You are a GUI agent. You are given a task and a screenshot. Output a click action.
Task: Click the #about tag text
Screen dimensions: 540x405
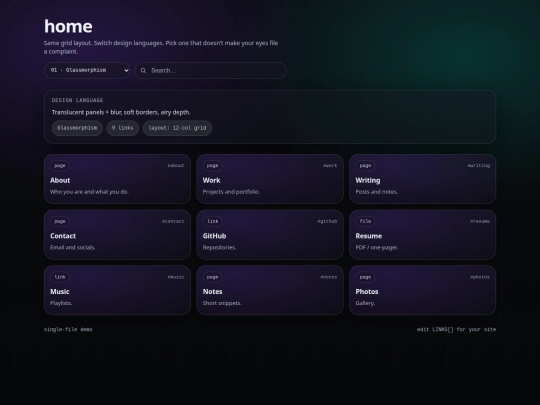pos(176,166)
